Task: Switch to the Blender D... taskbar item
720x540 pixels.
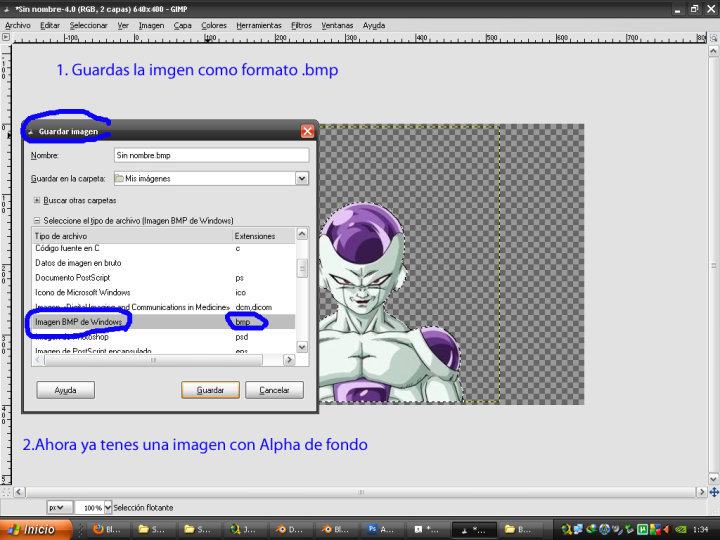Action: coord(290,529)
